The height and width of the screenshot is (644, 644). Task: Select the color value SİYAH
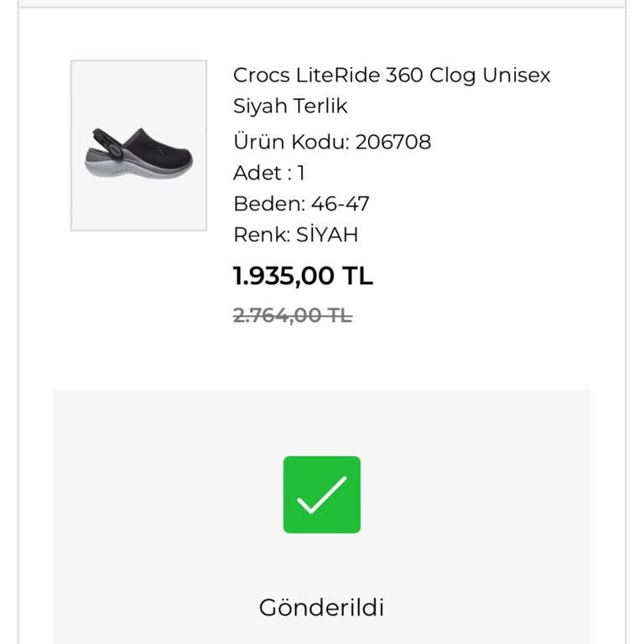pos(327,235)
